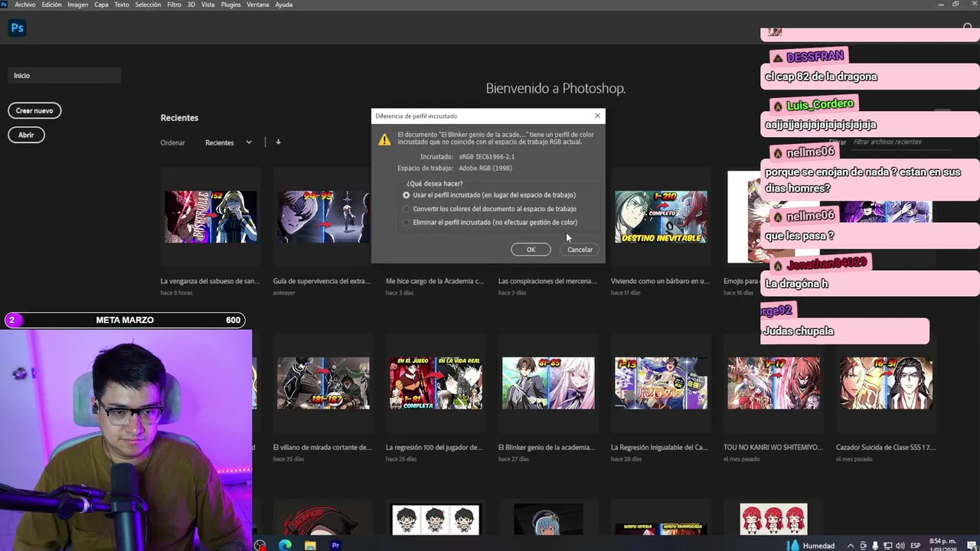Viewport: 980px width, 551px height.
Task: Click the Cancelar button
Action: 580,249
